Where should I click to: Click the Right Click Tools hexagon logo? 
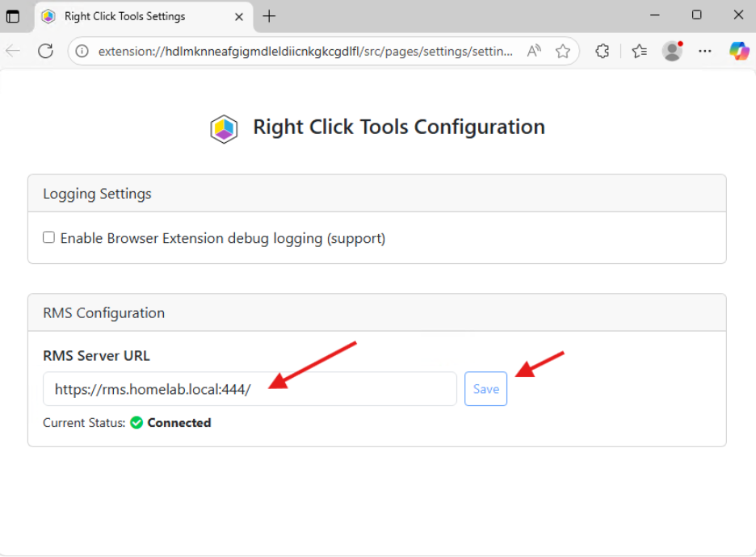point(224,128)
